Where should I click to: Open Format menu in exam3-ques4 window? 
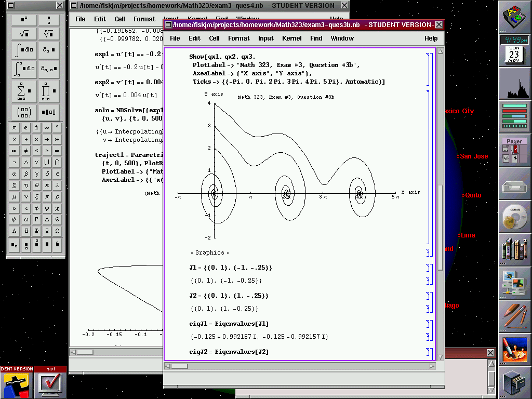[144, 19]
